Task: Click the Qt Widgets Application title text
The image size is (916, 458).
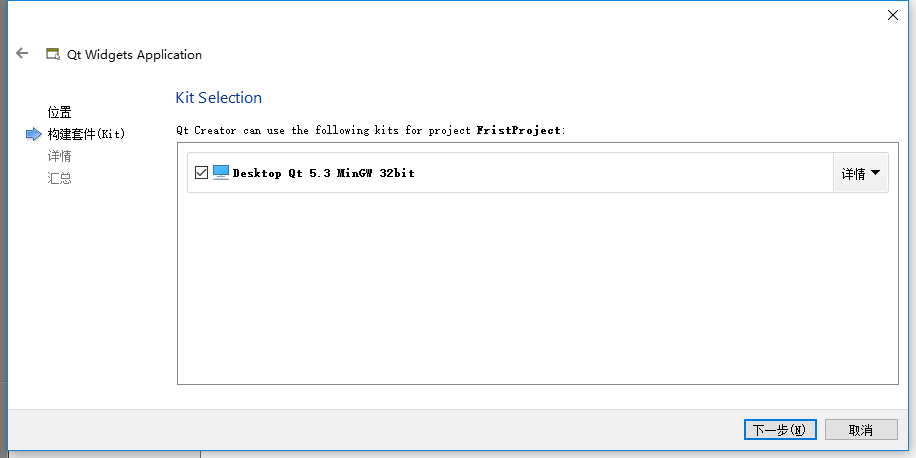Action: click(x=134, y=55)
